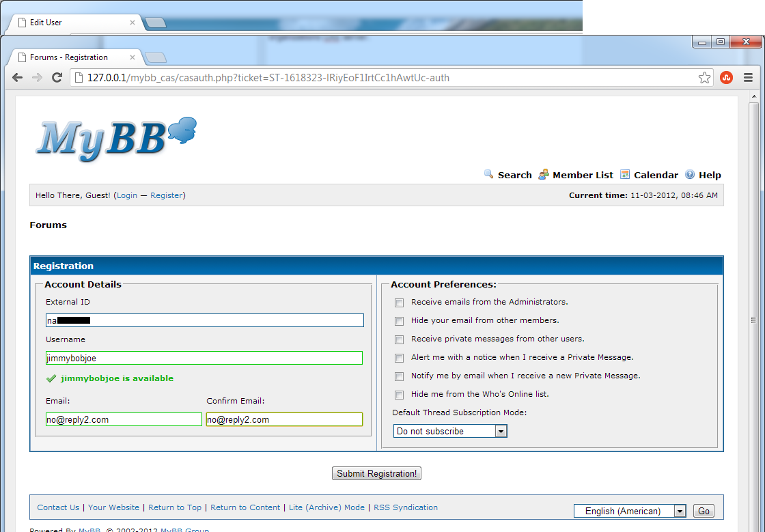Click the Registration panel header

click(x=376, y=266)
